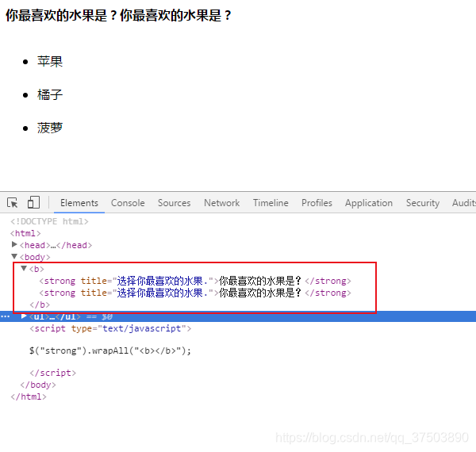Select the closing script tag

coord(53,373)
